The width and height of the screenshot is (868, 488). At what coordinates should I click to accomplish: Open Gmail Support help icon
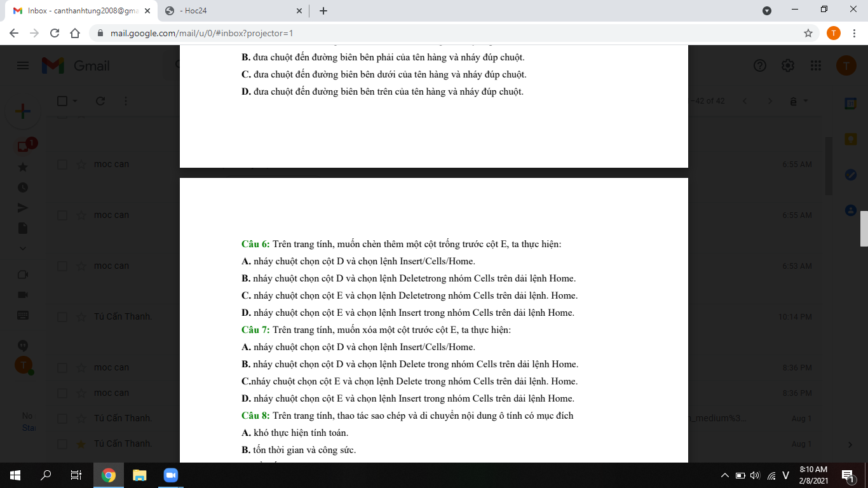(759, 65)
